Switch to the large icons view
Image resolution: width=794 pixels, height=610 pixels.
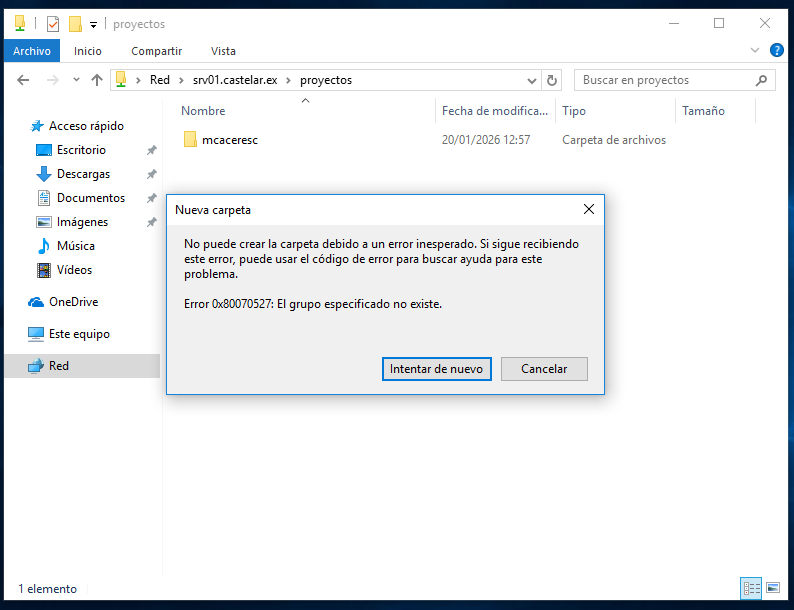point(773,588)
